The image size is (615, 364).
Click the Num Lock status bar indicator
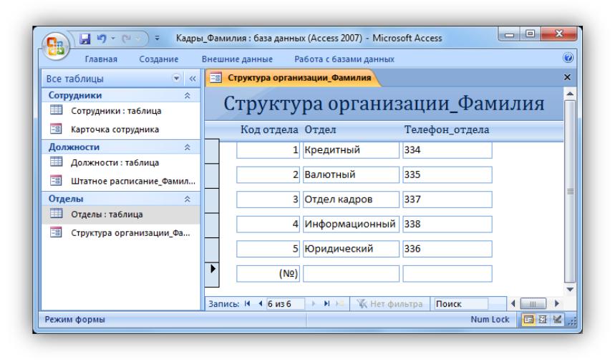(490, 320)
